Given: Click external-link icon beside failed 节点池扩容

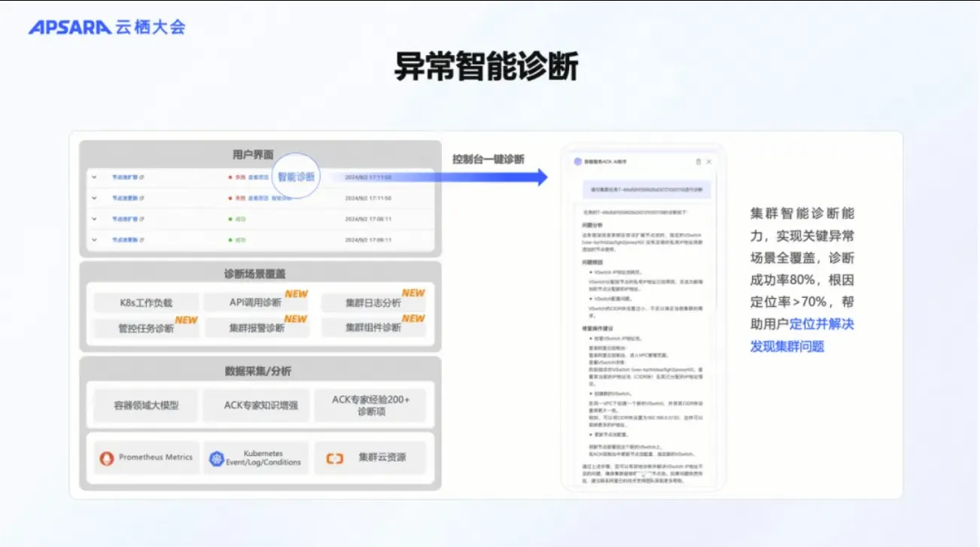Looking at the screenshot, I should (x=142, y=178).
